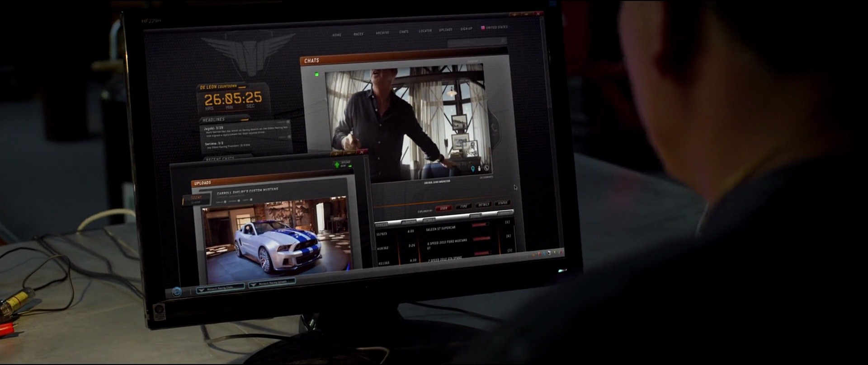The height and width of the screenshot is (365, 868).
Task: Open the Start orb on the taskbar
Action: tap(177, 292)
